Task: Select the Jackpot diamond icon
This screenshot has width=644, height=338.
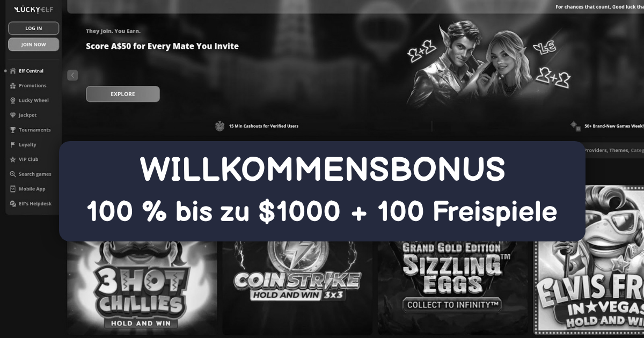Action: click(x=13, y=115)
